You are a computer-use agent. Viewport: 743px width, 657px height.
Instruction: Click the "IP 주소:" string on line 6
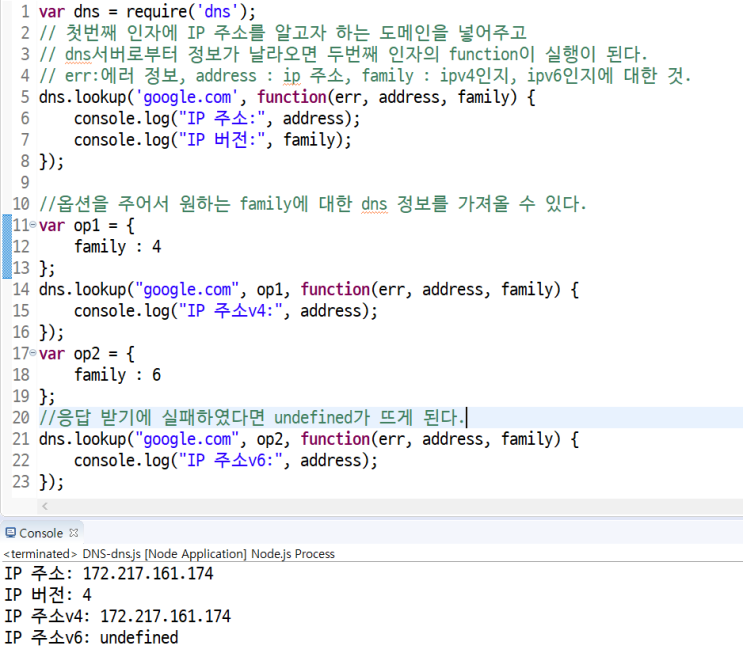[x=222, y=118]
